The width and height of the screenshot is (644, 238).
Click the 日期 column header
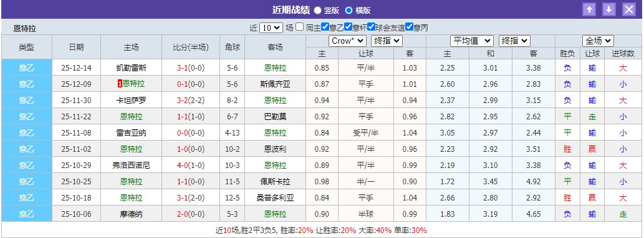point(77,47)
